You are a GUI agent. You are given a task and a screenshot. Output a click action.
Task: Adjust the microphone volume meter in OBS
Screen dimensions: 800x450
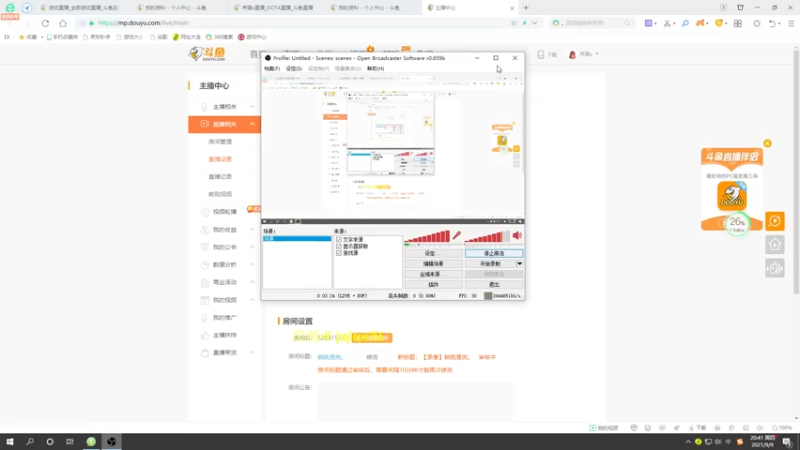click(x=427, y=236)
